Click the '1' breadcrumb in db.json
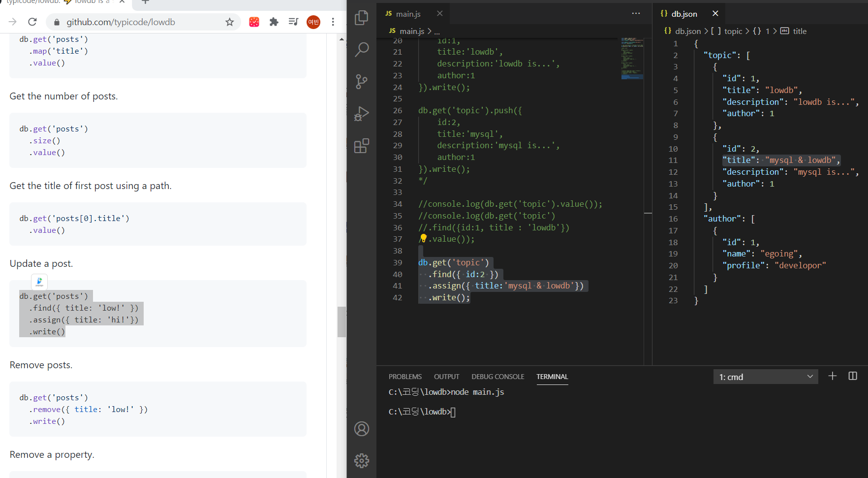Viewport: 868px width, 478px height. [767, 31]
